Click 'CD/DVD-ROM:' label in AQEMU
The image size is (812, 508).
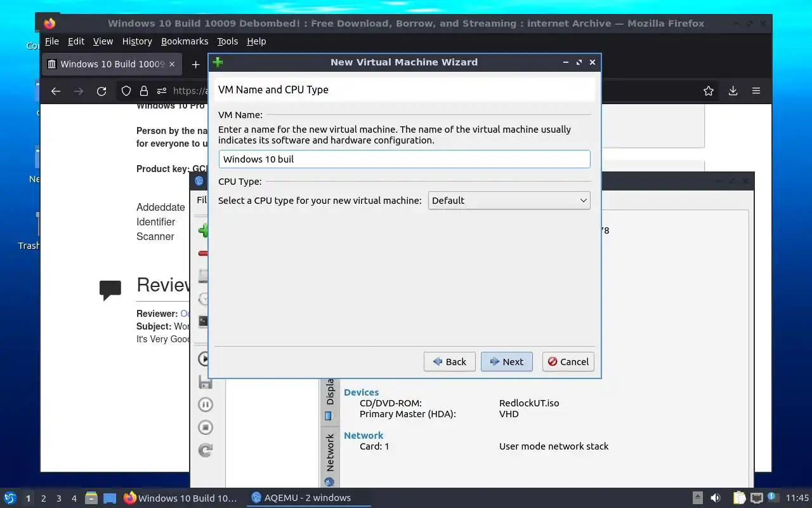[x=391, y=403]
